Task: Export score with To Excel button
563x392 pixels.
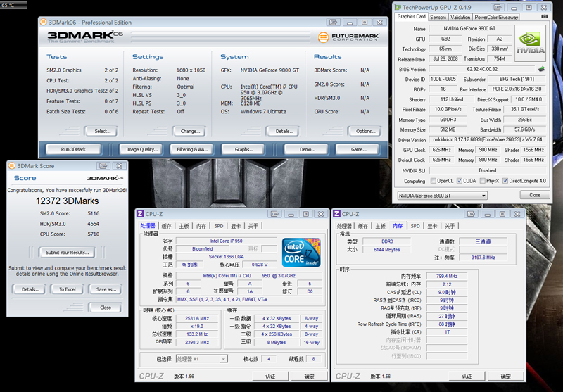Action: (x=67, y=289)
